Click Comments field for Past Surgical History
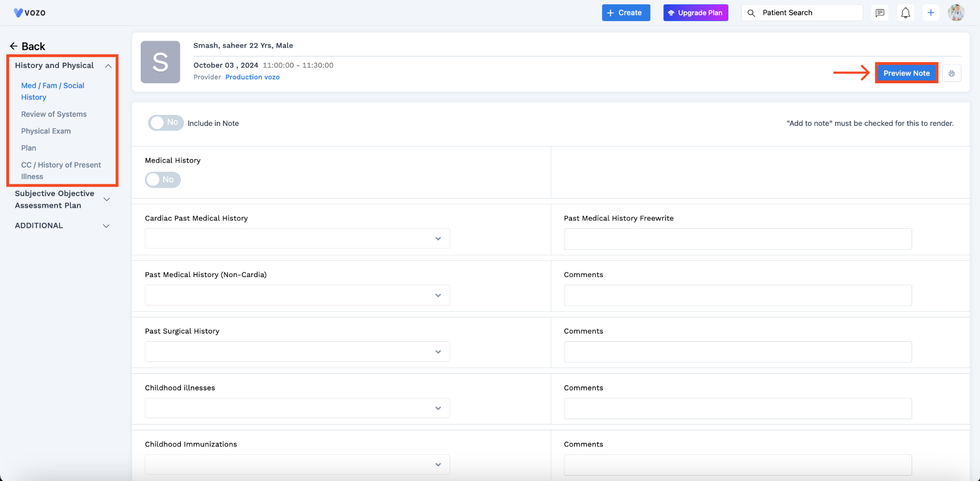 coord(738,352)
